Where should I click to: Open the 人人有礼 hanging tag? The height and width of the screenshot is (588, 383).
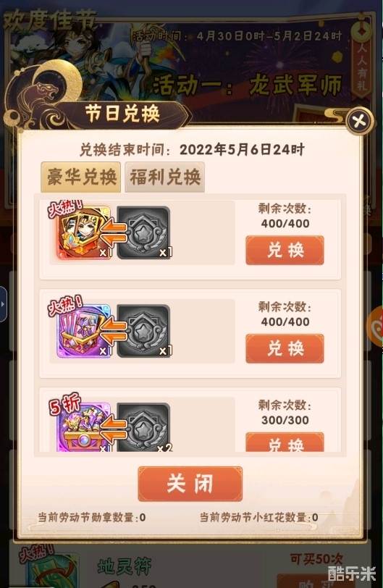(x=361, y=56)
